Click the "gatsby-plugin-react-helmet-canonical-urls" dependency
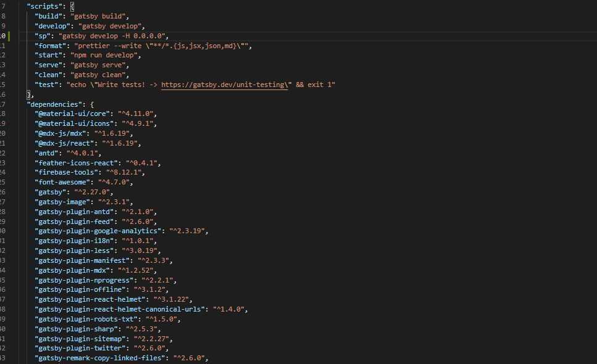The width and height of the screenshot is (597, 364). pyautogui.click(x=120, y=309)
